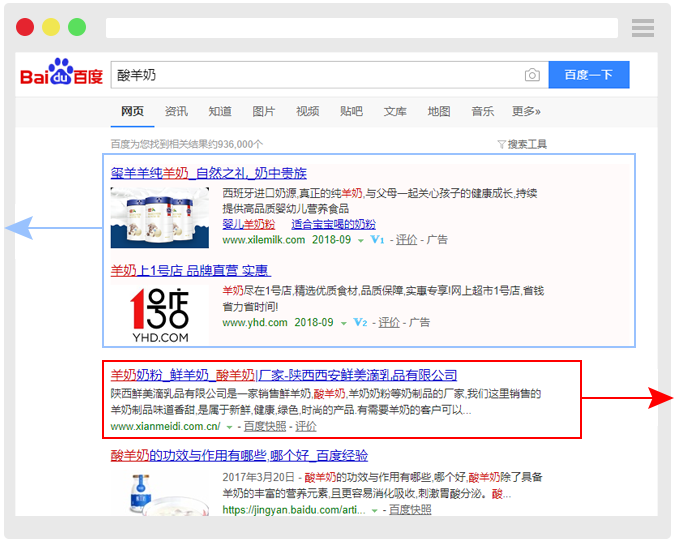Open 搜索工具 search tools
The height and width of the screenshot is (540, 676).
527,144
